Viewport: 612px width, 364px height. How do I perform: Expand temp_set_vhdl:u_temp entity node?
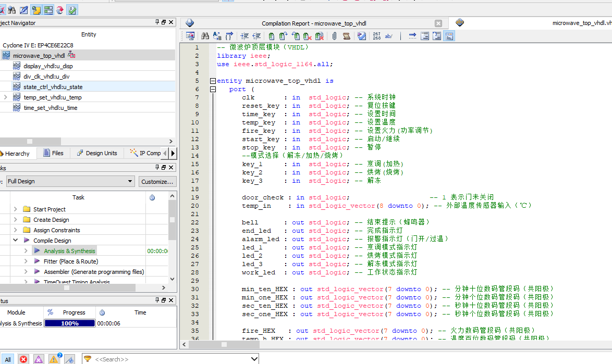[5, 97]
